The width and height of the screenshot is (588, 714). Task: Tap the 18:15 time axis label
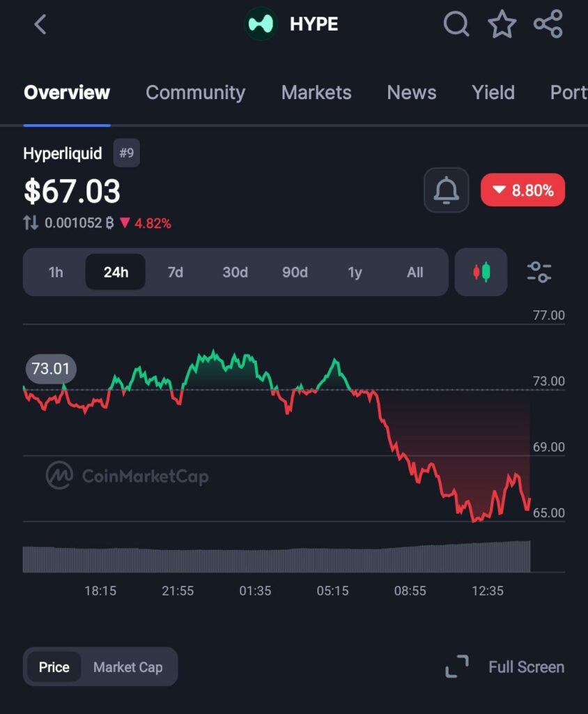(x=100, y=591)
